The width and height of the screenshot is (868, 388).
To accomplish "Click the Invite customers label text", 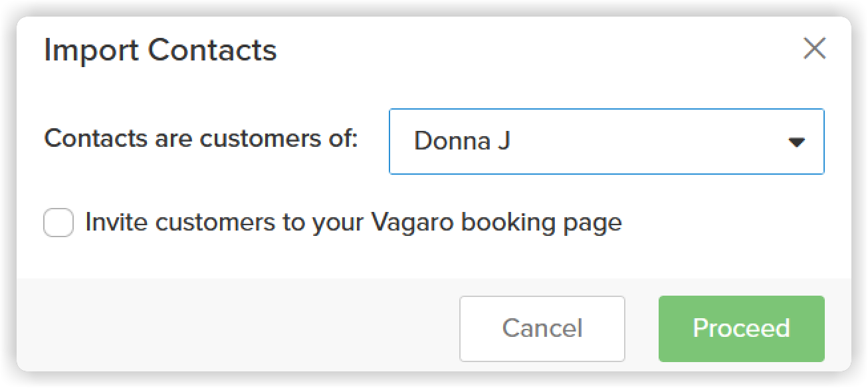I will pos(354,223).
